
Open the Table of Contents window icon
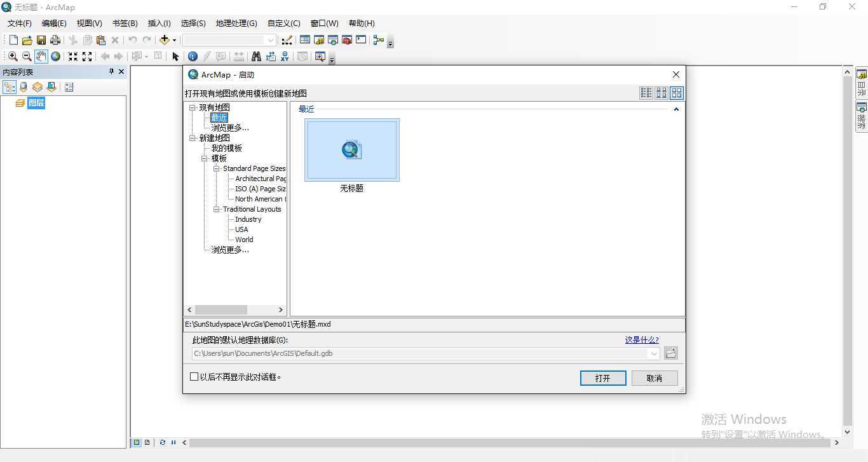click(x=305, y=40)
